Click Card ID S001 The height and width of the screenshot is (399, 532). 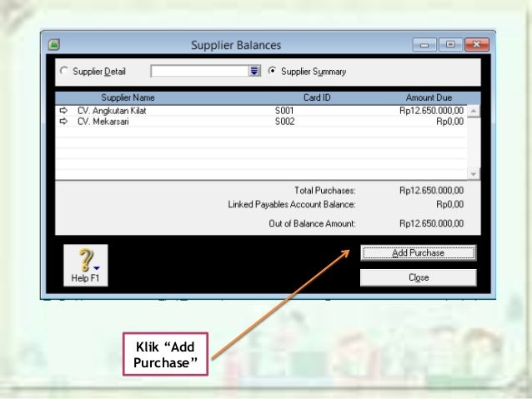284,111
